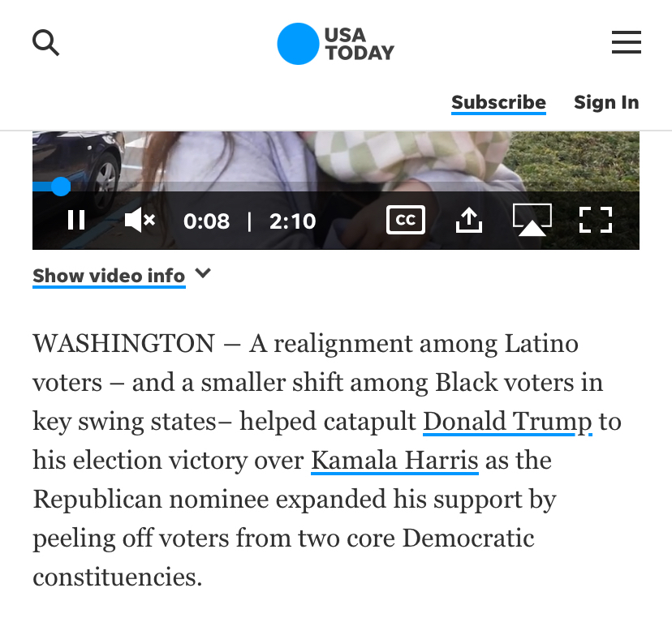Screen dimensions: 672x618
Task: Share the video via share icon
Action: click(469, 220)
